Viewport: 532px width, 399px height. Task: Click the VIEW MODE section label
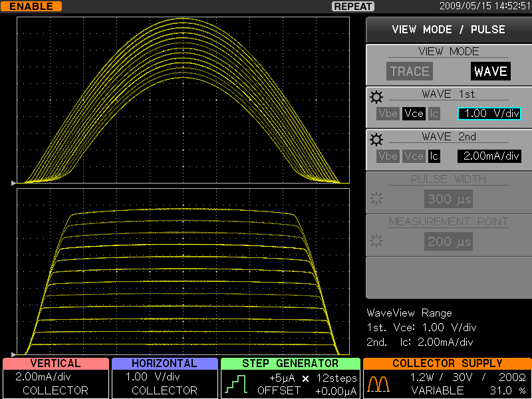[x=448, y=52]
